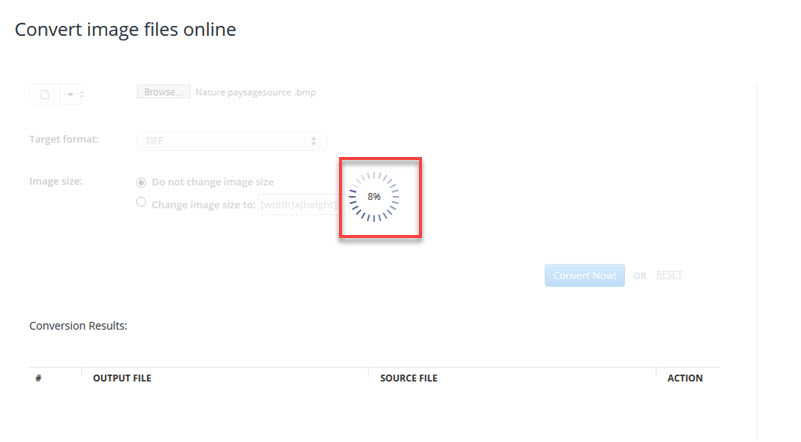
Task: Click the file source document icon
Action: click(x=44, y=94)
